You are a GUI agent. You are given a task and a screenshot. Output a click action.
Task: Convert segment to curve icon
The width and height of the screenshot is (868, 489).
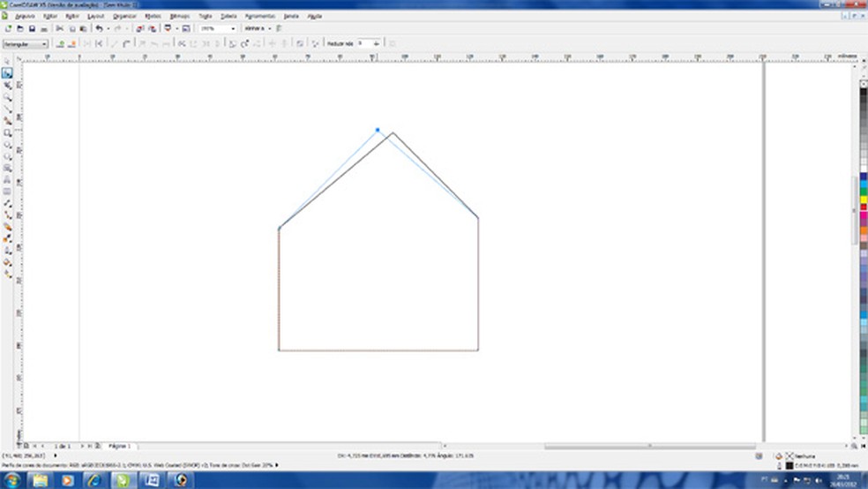tap(127, 43)
